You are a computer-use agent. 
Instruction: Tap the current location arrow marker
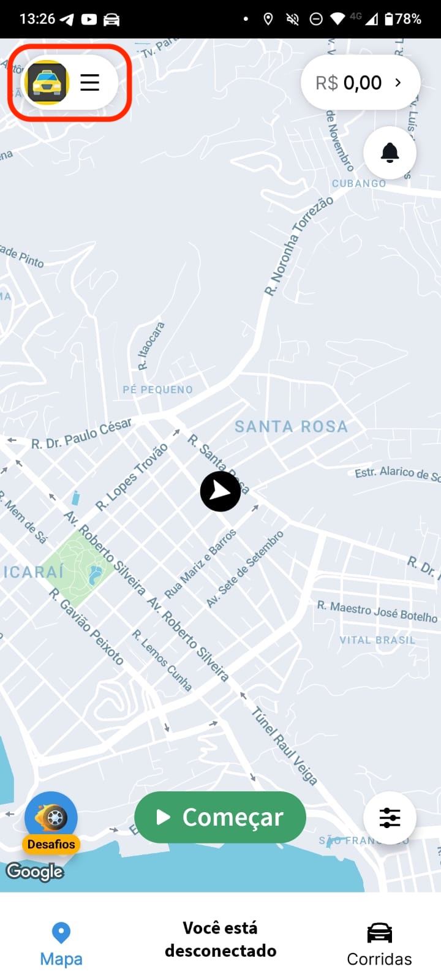[221, 491]
